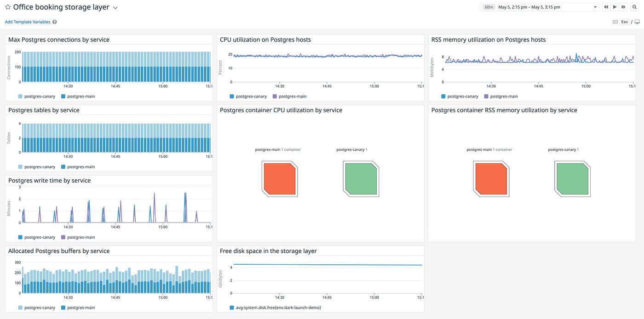Click Add Template Variables link

[28, 22]
